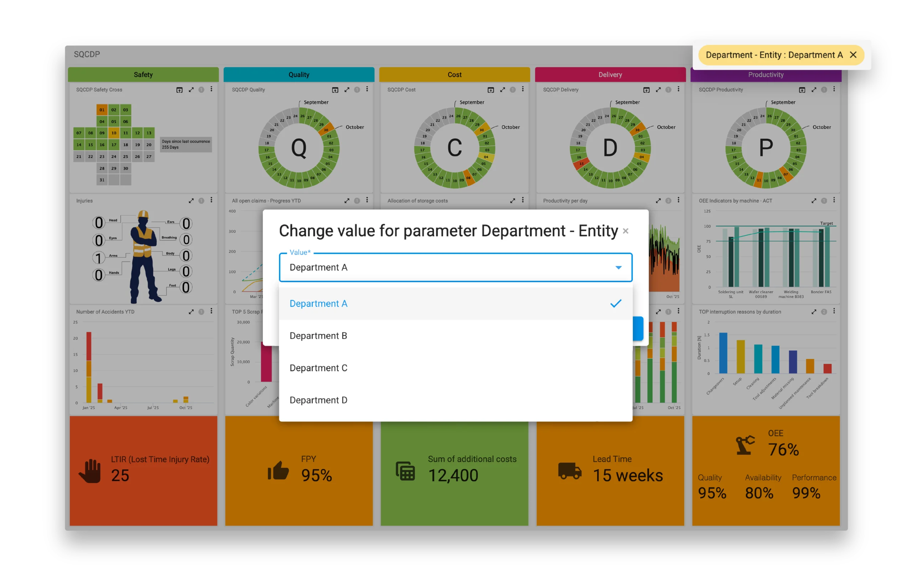Expand the SQCDP Quality widget fullscreen
This screenshot has width=912, height=588.
347,90
